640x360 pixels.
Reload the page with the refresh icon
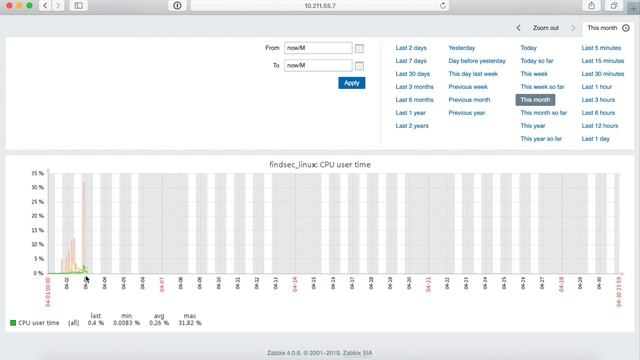tap(443, 5)
